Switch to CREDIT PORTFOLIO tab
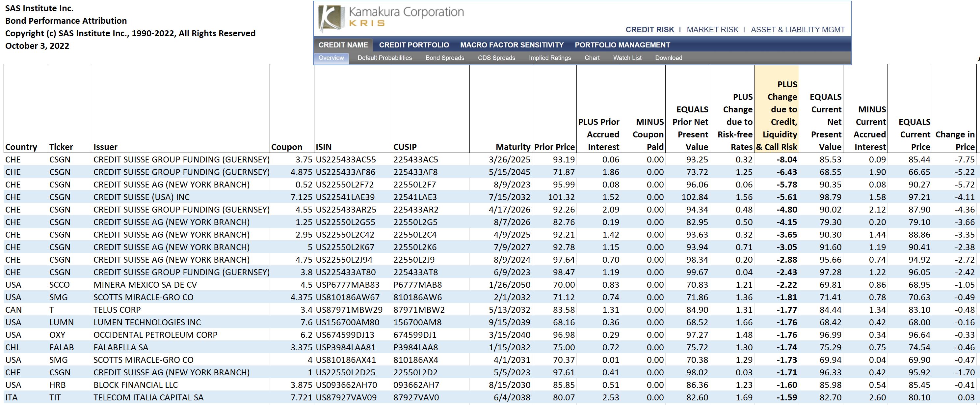Viewport: 980px width, 405px height. 414,45
